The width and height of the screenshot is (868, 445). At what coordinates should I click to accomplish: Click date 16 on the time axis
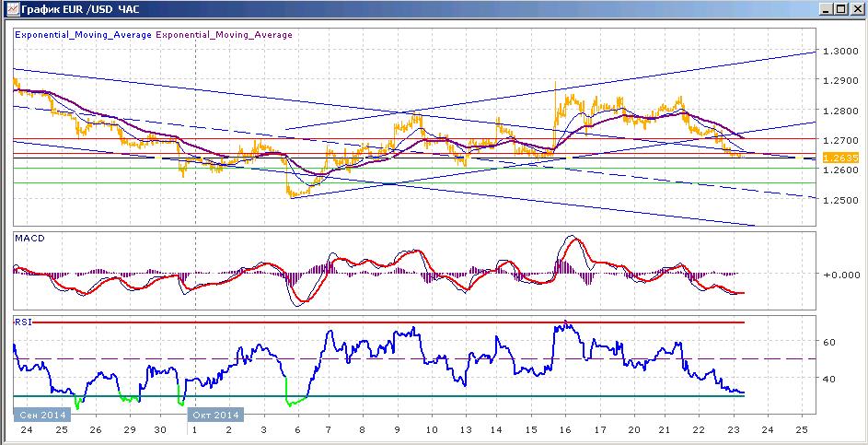(x=565, y=429)
